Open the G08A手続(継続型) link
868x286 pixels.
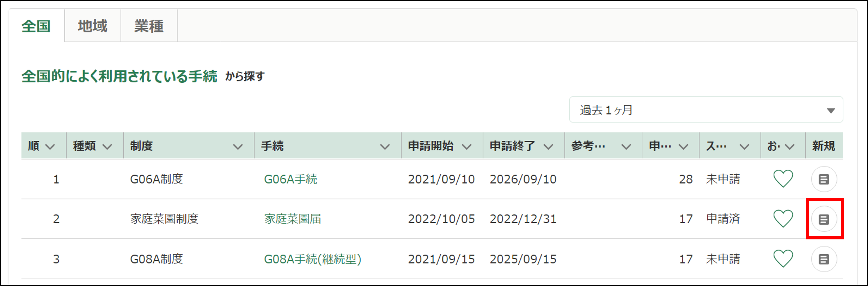click(312, 259)
